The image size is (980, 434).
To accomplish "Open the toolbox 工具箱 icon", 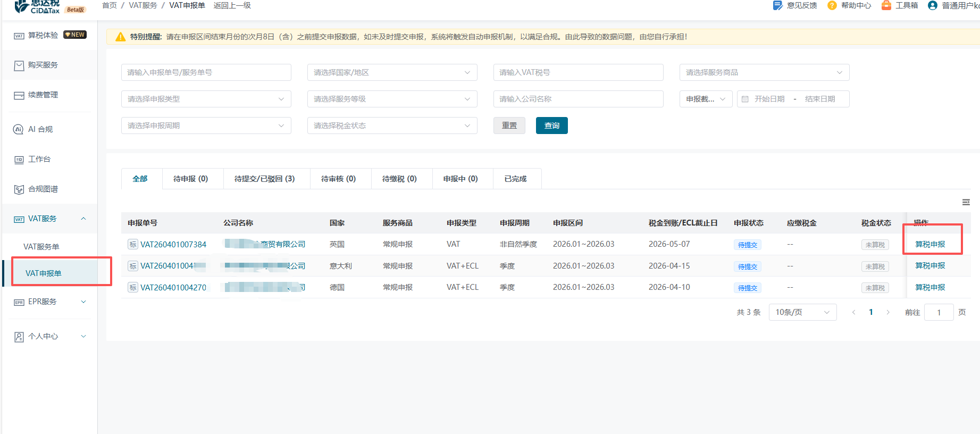I will [x=886, y=5].
